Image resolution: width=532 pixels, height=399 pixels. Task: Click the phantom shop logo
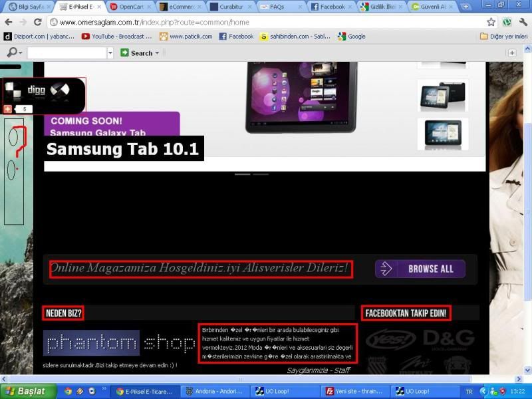pos(119,342)
